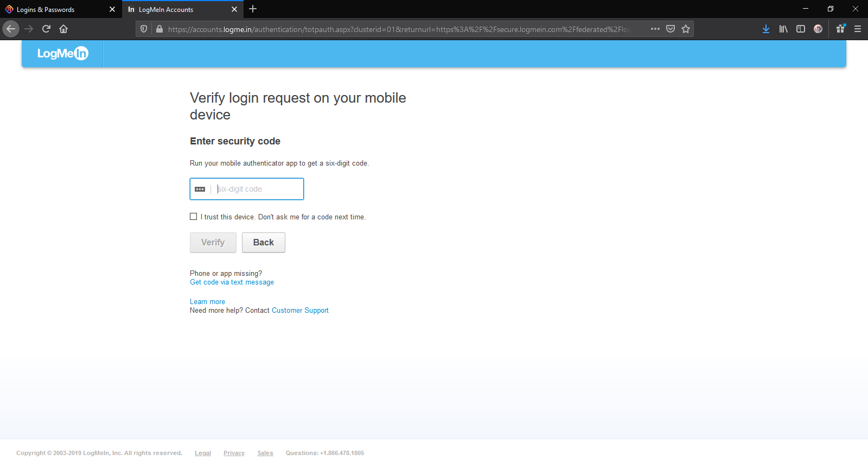The image size is (868, 467).
Task: Open the Legal footer link
Action: [203, 453]
